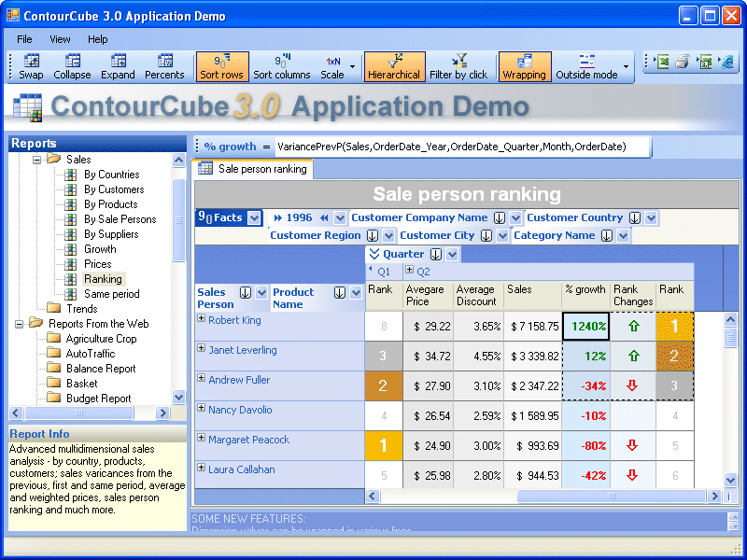Open the File menu
The image size is (747, 560).
click(x=25, y=39)
